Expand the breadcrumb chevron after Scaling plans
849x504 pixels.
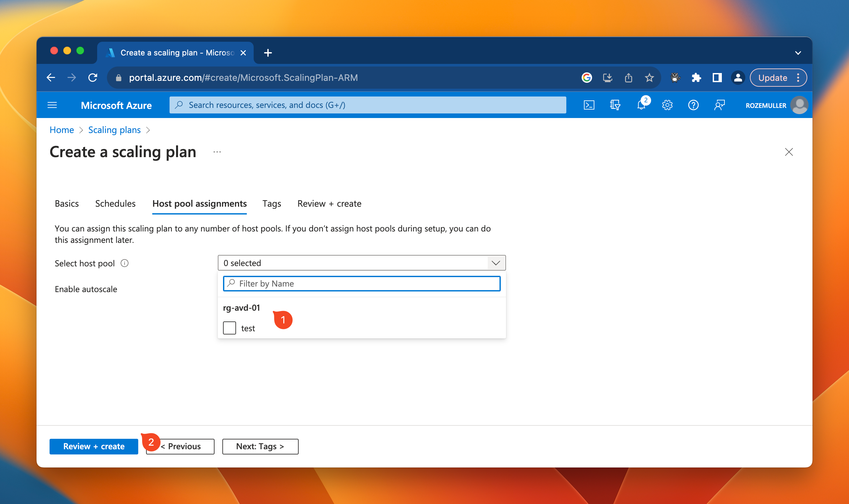(148, 130)
